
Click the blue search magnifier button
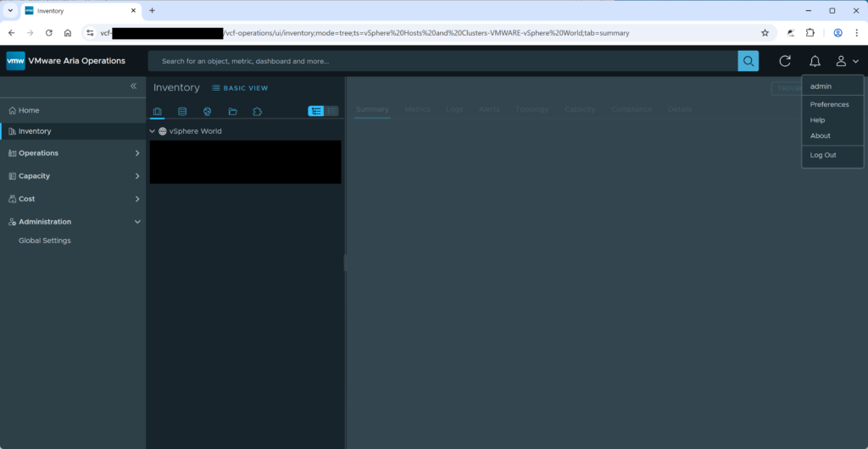748,61
